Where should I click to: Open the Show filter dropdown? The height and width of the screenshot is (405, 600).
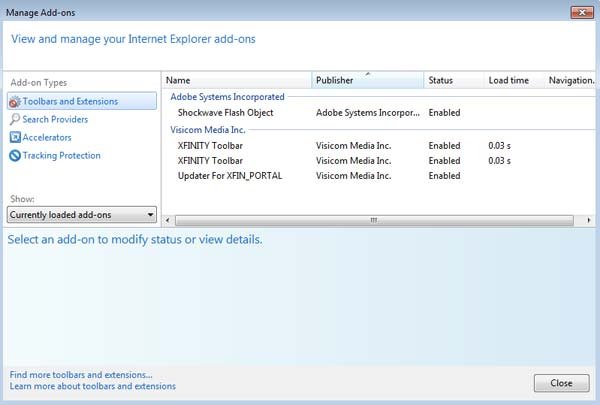tap(82, 215)
